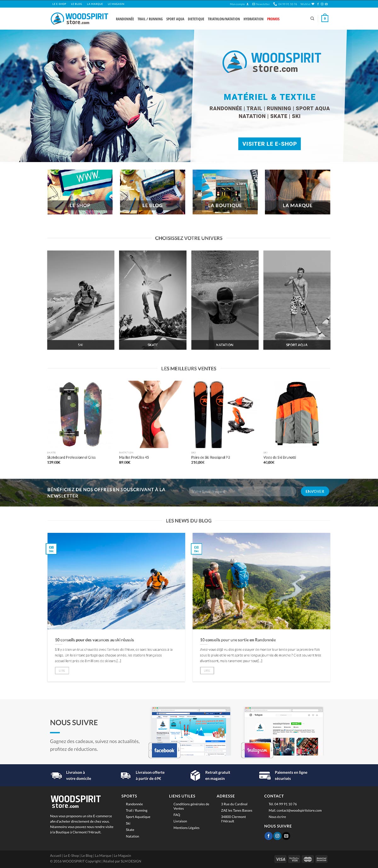Open the LA BOUTIQUE banner tile
The image size is (378, 868).
(x=225, y=192)
